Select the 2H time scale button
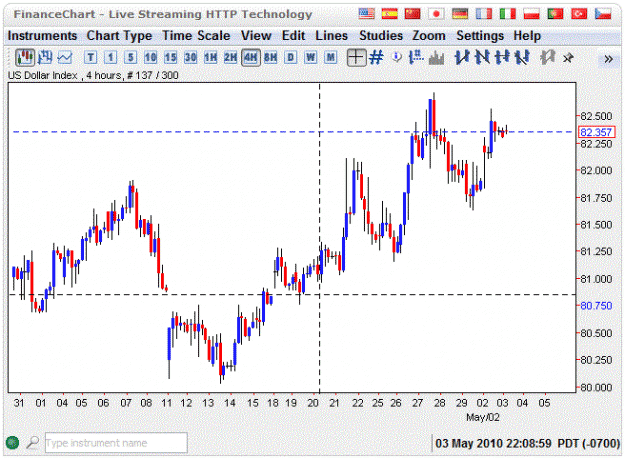The height and width of the screenshot is (458, 625). pos(230,58)
